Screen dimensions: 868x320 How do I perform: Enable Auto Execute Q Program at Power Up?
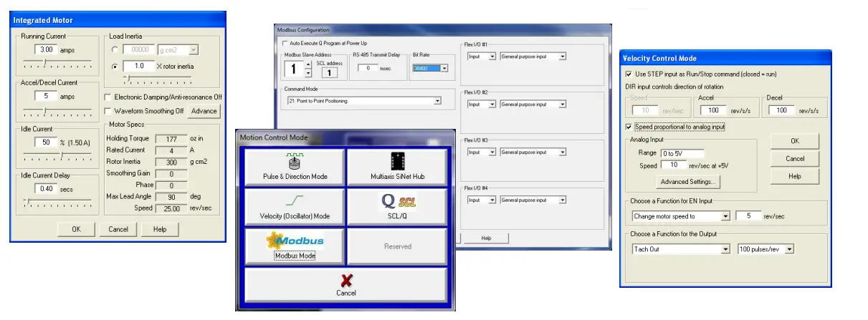pos(285,43)
